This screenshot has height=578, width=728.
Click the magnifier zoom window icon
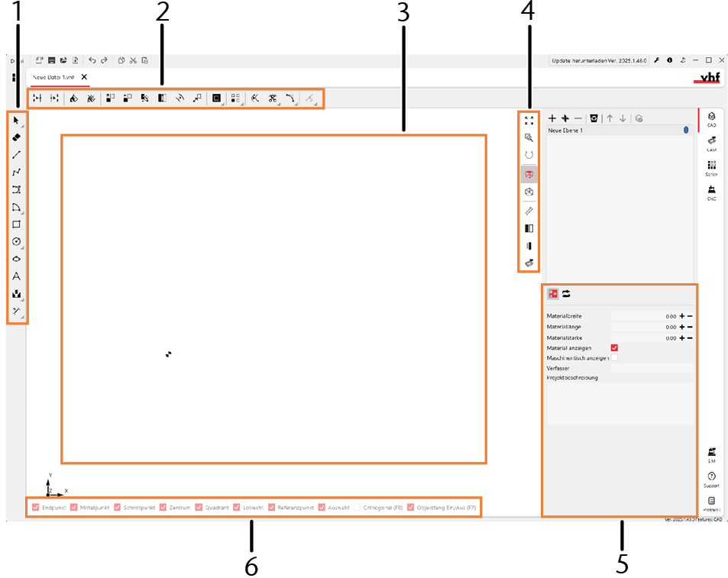click(529, 137)
